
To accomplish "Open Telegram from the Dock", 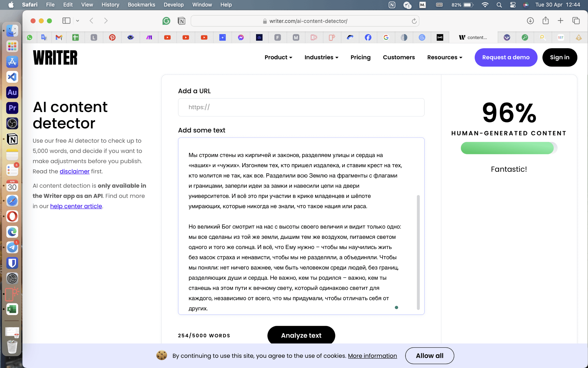I will tap(12, 247).
